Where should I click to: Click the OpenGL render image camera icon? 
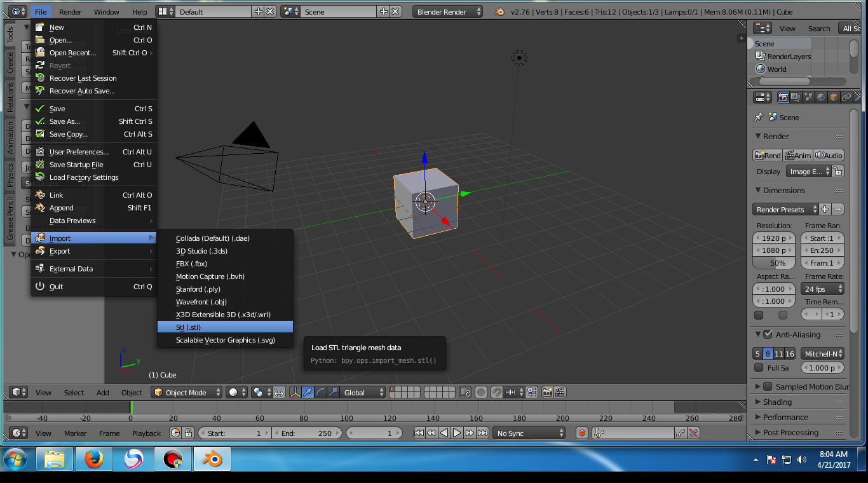click(x=547, y=392)
